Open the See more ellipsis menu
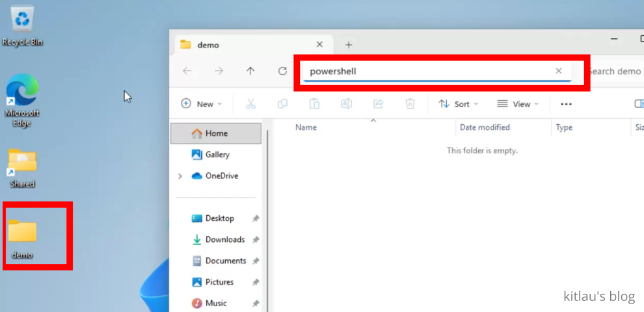644x312 pixels. point(566,104)
